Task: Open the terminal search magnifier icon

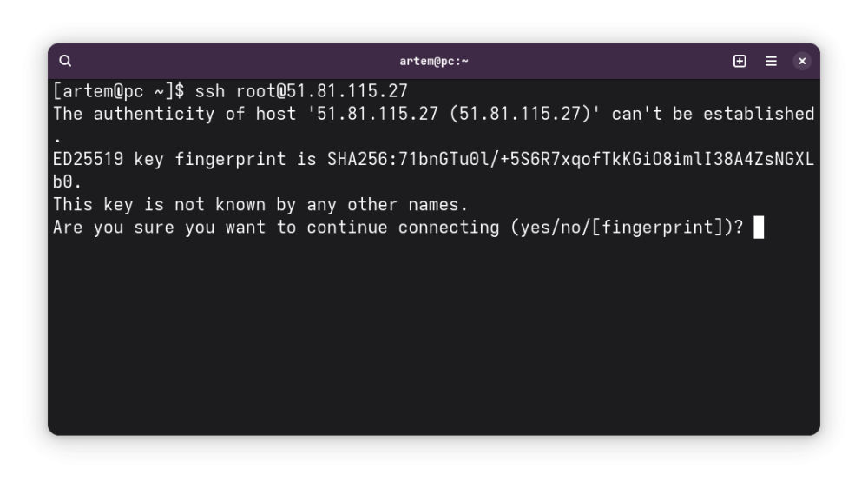Action: point(65,61)
